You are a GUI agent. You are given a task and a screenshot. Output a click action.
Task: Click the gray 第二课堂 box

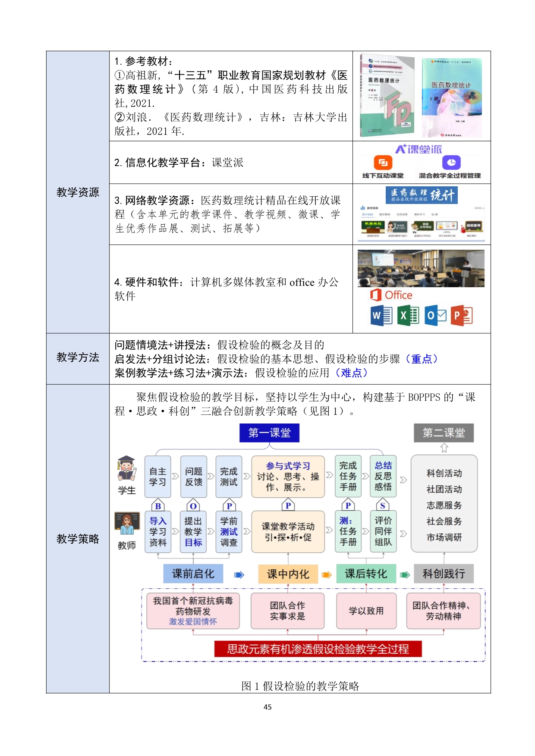point(444,433)
